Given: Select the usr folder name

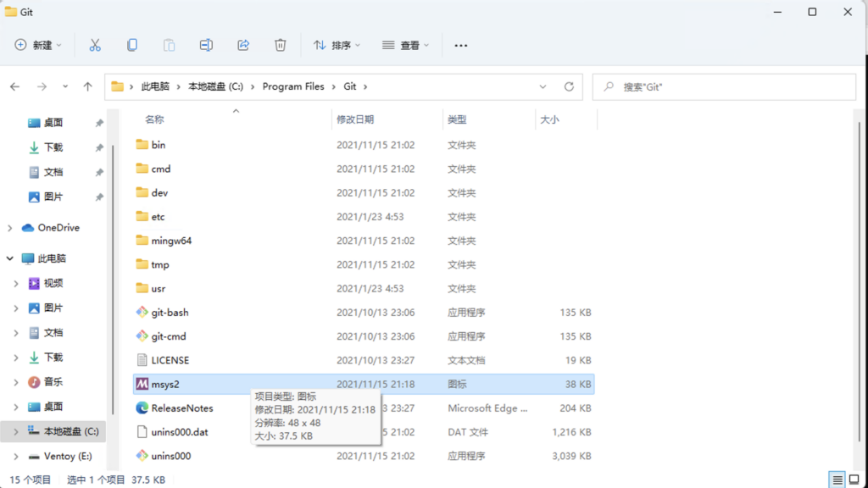Looking at the screenshot, I should click(159, 288).
